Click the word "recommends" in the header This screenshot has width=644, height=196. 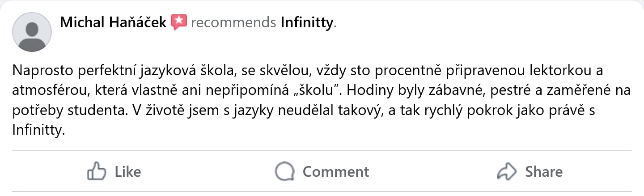233,22
